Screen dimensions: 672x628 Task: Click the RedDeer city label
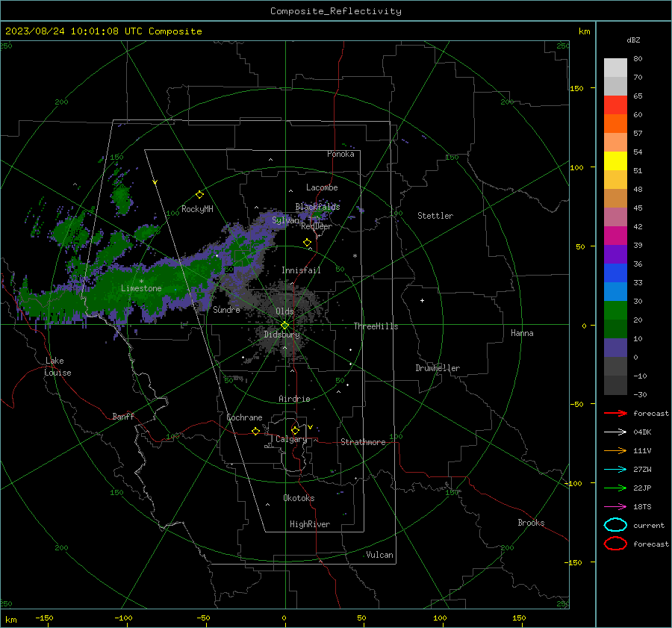(317, 226)
